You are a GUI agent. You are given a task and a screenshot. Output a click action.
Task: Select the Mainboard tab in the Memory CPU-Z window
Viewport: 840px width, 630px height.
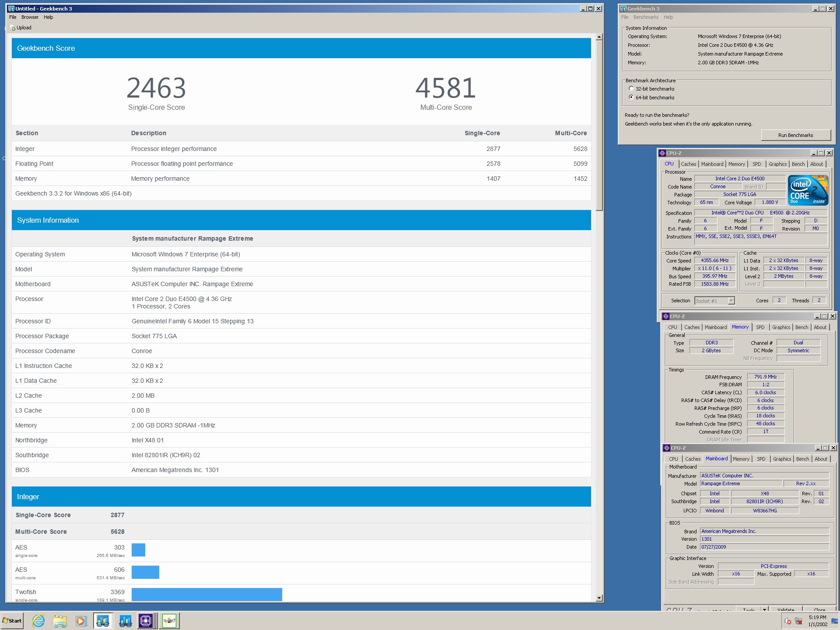[x=716, y=327]
